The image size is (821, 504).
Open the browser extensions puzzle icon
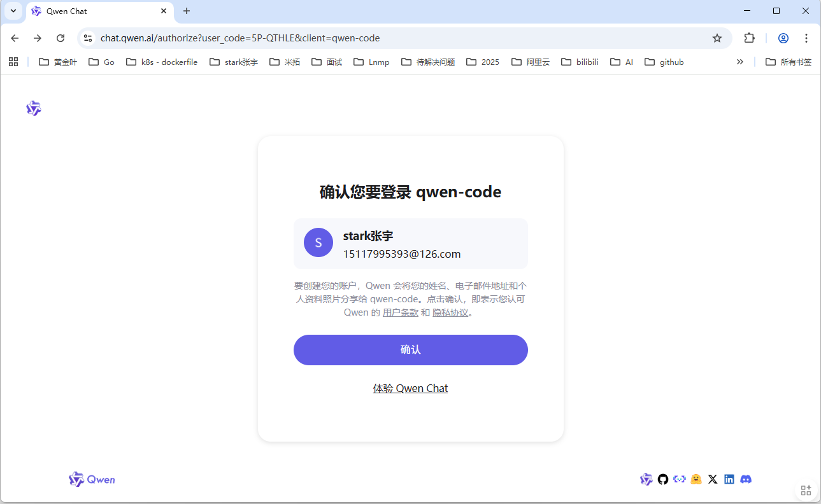point(749,38)
